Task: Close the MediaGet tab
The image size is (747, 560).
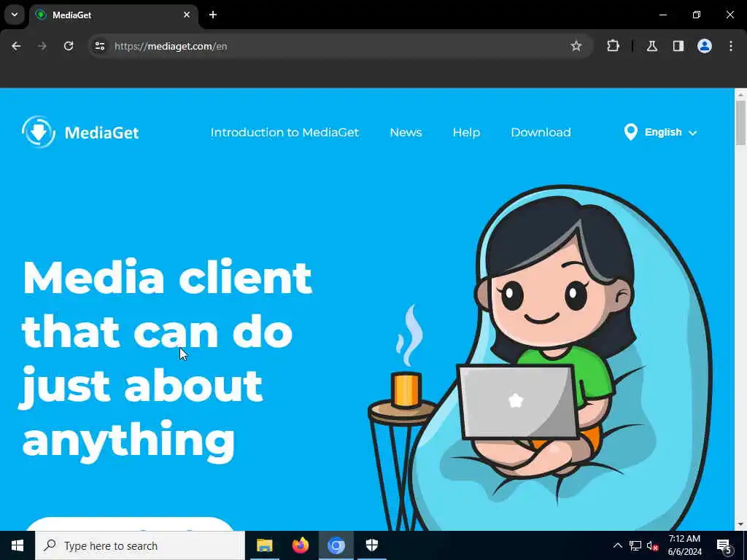Action: coord(187,15)
